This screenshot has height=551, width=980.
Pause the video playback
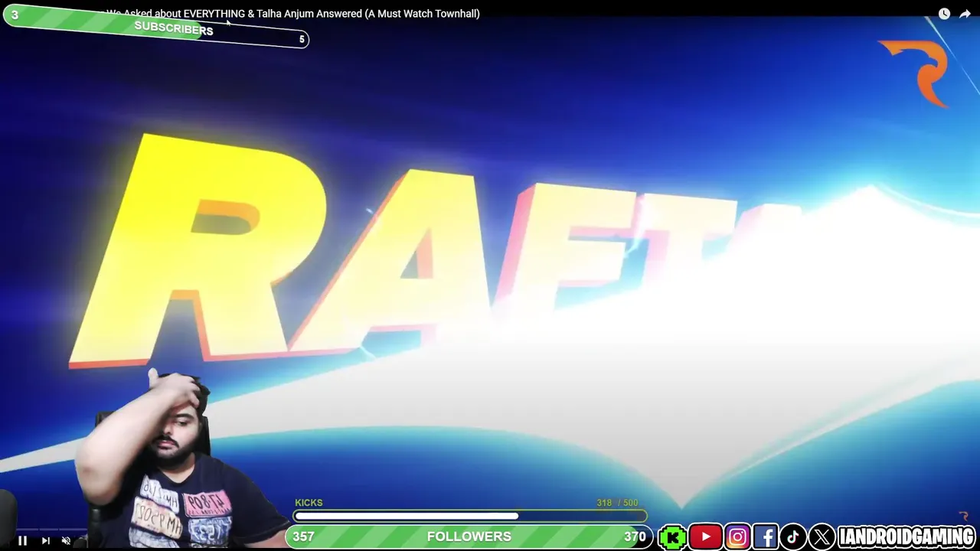tap(22, 541)
